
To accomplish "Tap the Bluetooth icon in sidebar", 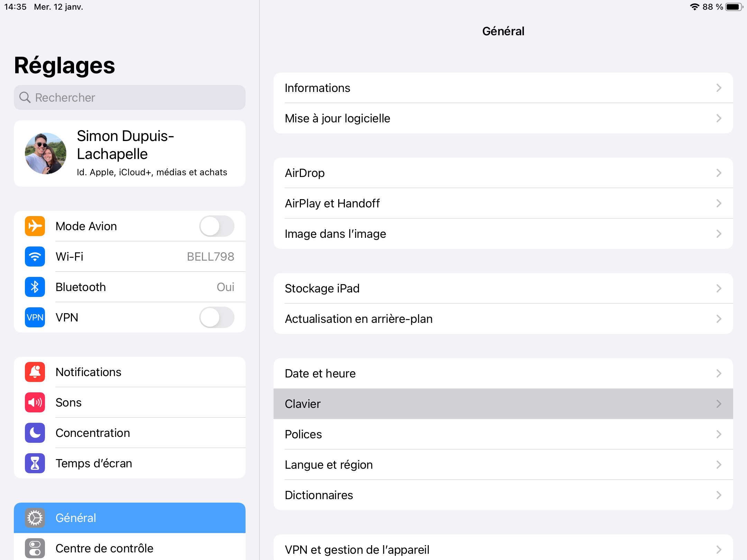I will [x=35, y=287].
